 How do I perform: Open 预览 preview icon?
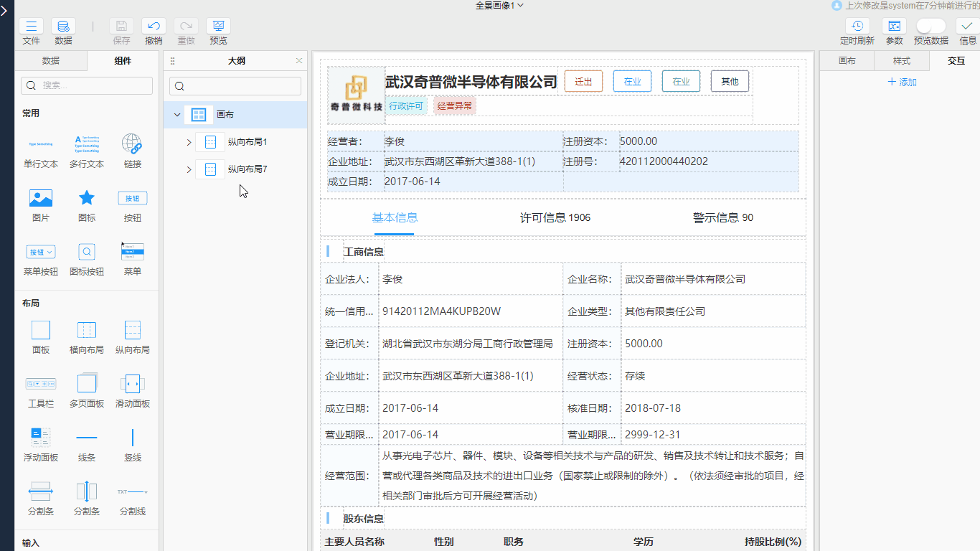pos(218,26)
